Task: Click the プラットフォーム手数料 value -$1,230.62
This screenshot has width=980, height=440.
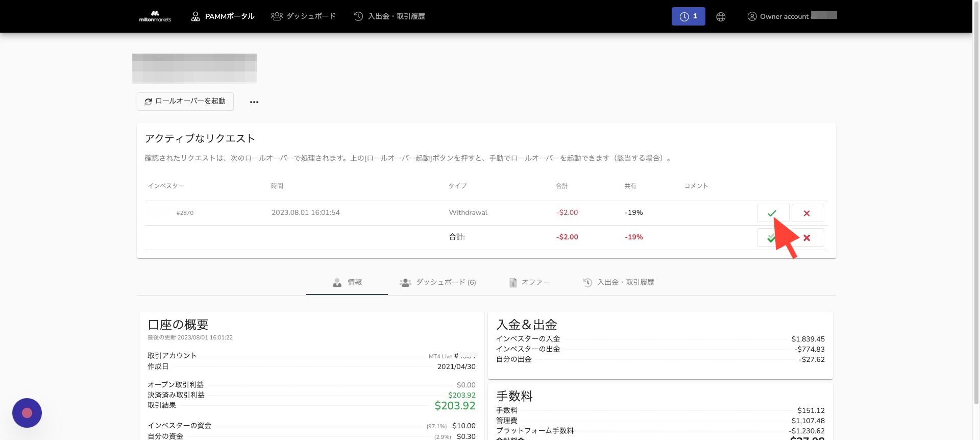Action: 806,431
